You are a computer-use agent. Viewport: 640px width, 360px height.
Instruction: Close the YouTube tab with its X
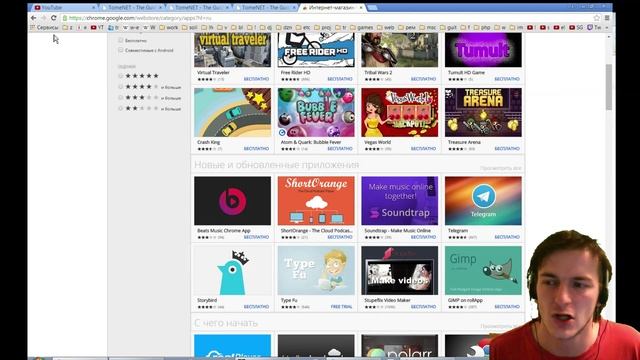pos(93,8)
